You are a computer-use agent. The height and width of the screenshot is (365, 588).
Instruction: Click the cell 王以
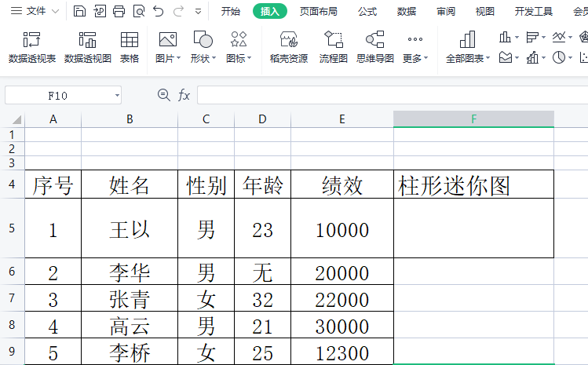click(x=130, y=228)
